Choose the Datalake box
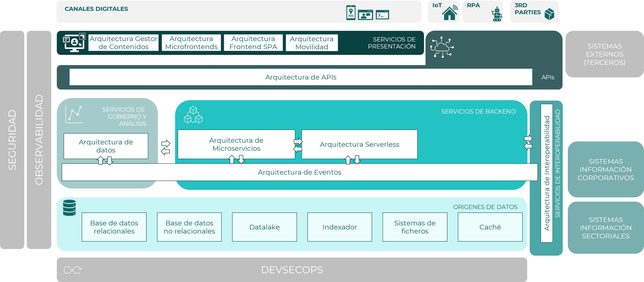The image size is (644, 282). (264, 227)
